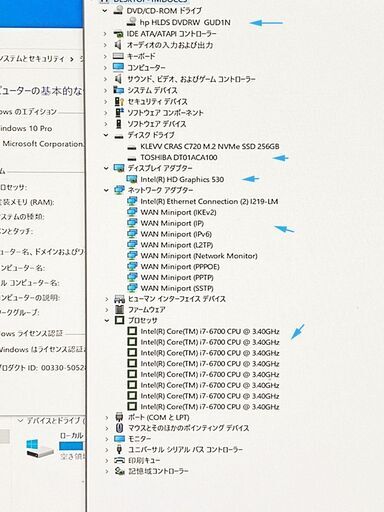Click the ディスク ドライブ category icon
The height and width of the screenshot is (512, 384).
click(119, 136)
